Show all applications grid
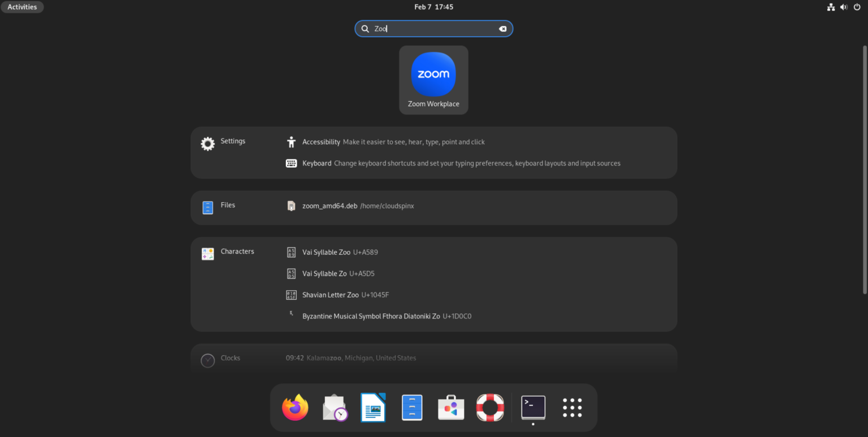This screenshot has width=868, height=437. (571, 407)
